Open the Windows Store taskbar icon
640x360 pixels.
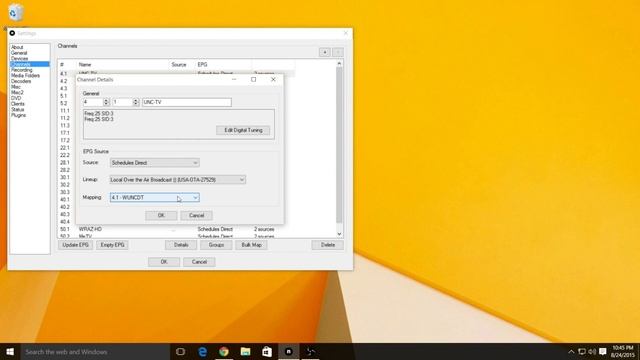(267, 351)
